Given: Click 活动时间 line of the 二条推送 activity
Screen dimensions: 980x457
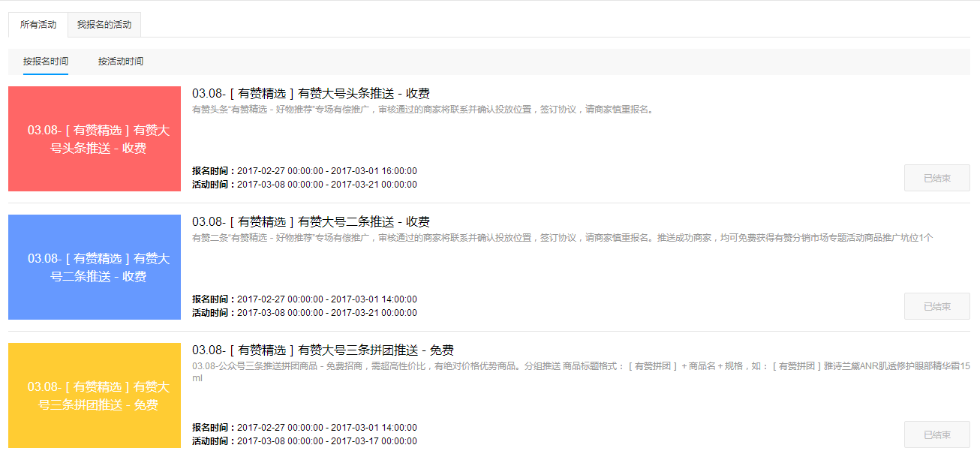Looking at the screenshot, I should pyautogui.click(x=305, y=313).
